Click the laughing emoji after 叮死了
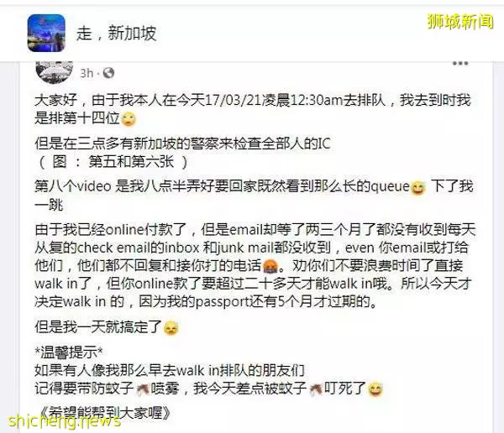The height and width of the screenshot is (433, 504). 375,389
